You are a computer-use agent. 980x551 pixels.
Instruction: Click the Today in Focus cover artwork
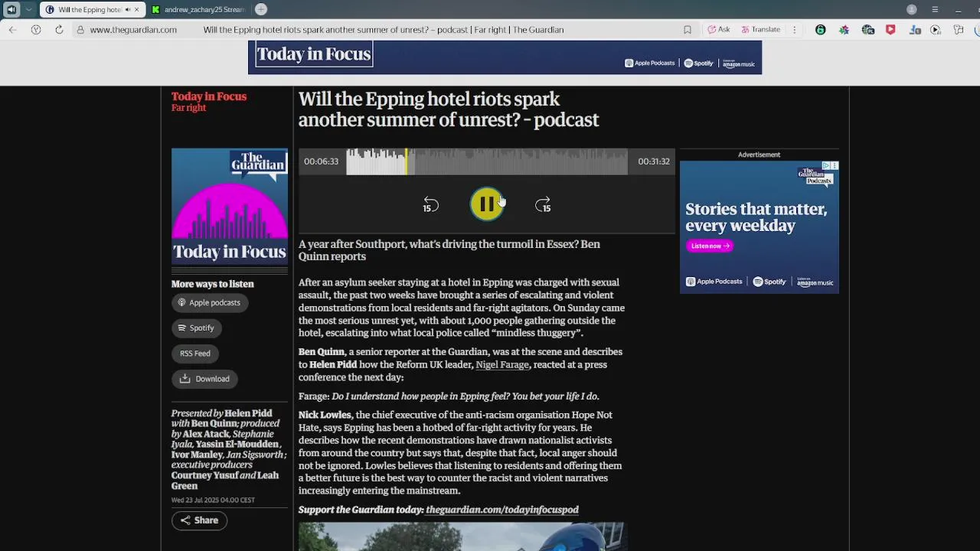230,207
